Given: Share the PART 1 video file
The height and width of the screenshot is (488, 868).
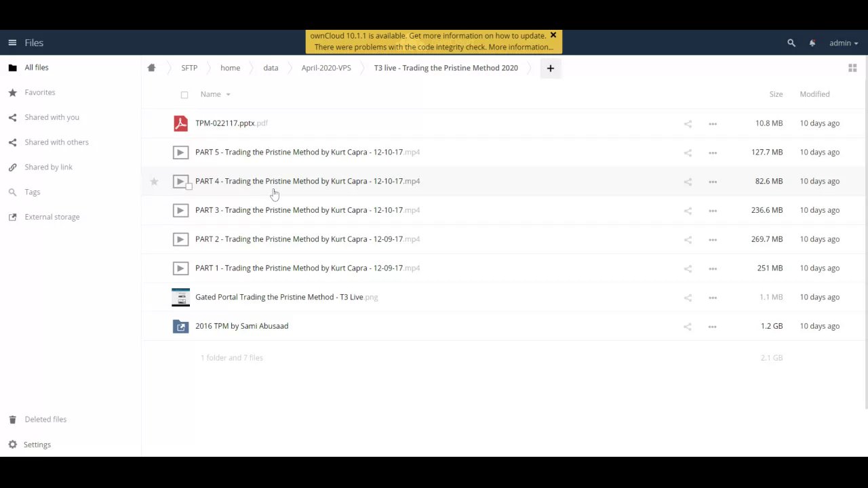Looking at the screenshot, I should click(x=688, y=268).
